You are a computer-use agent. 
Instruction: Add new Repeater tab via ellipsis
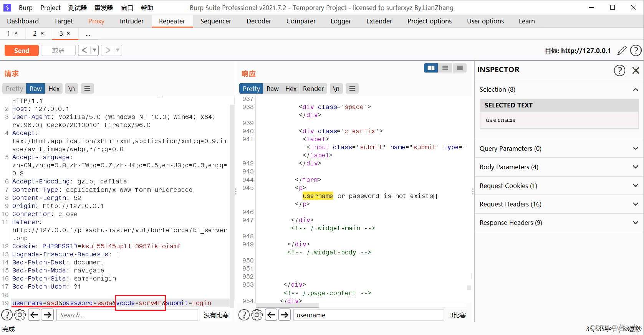pos(88,34)
